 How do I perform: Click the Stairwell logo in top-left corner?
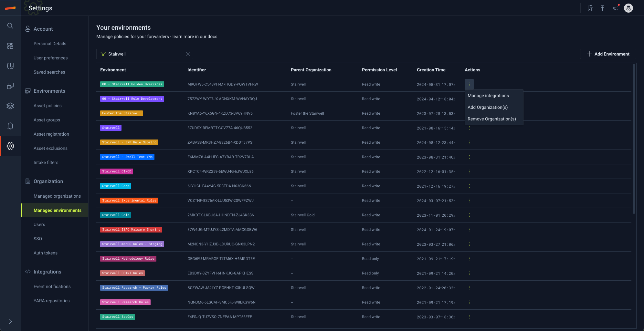[10, 8]
